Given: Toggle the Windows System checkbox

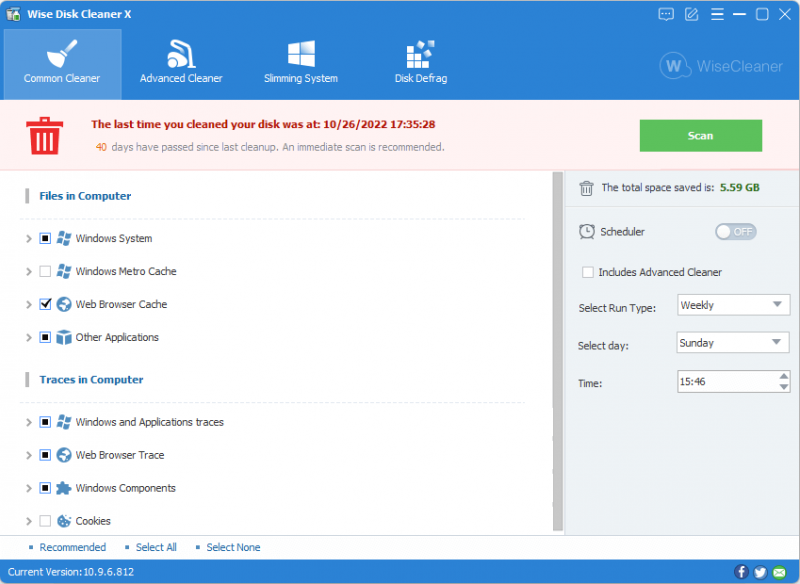Looking at the screenshot, I should coord(45,238).
